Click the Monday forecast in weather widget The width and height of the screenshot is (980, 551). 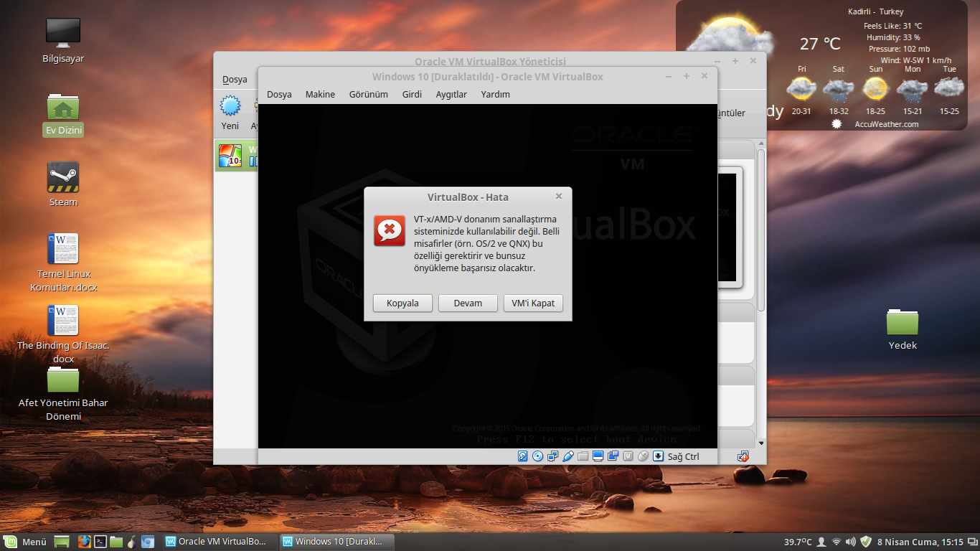(x=913, y=90)
